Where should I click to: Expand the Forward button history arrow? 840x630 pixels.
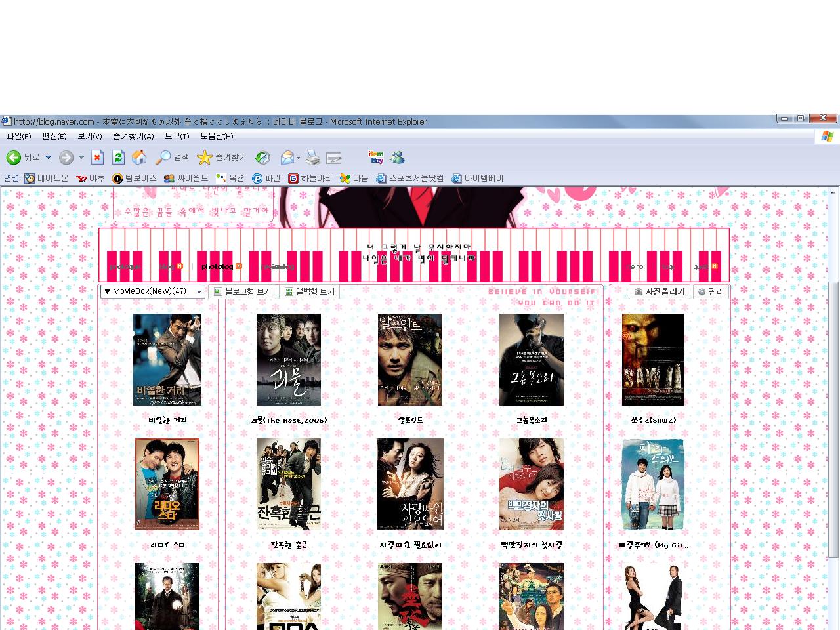81,157
